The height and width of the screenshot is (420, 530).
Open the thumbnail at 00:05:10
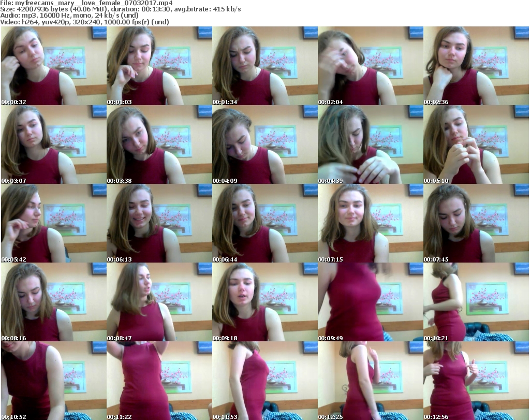coord(476,144)
